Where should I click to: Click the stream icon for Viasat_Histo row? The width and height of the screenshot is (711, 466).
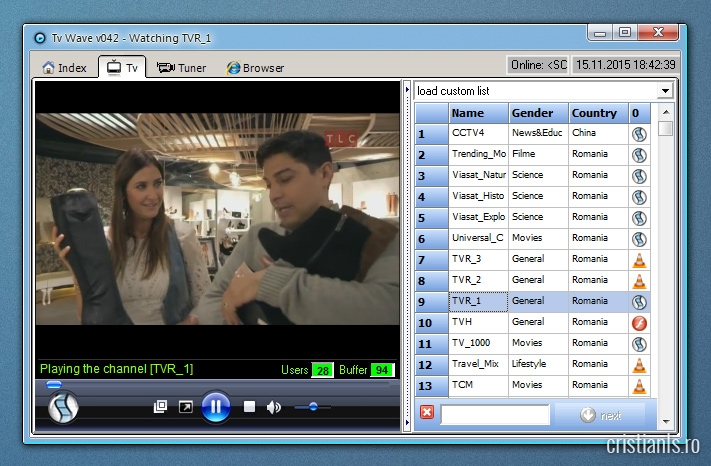pyautogui.click(x=639, y=197)
